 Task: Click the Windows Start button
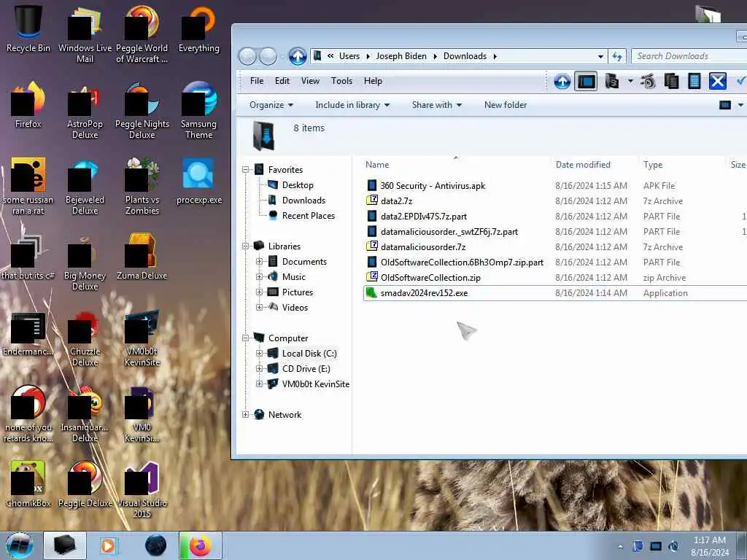pos(19,545)
